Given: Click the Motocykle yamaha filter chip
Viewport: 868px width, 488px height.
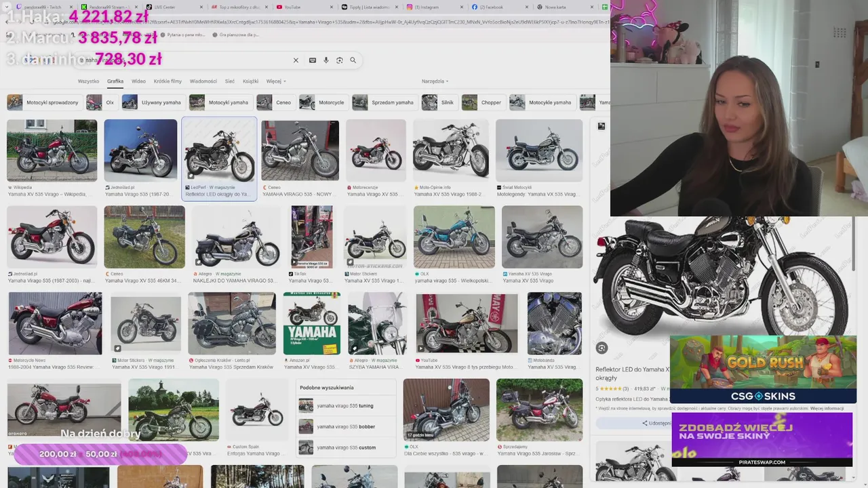Looking at the screenshot, I should coord(542,102).
